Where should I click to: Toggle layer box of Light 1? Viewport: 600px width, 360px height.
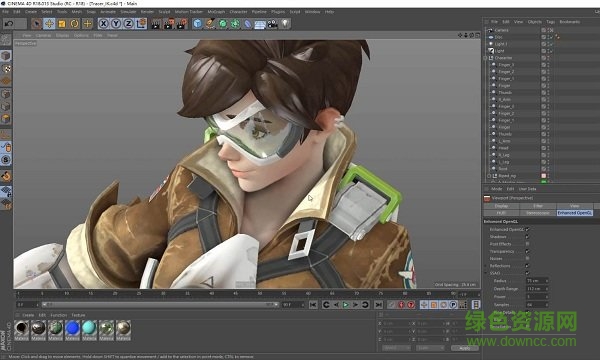(x=543, y=44)
